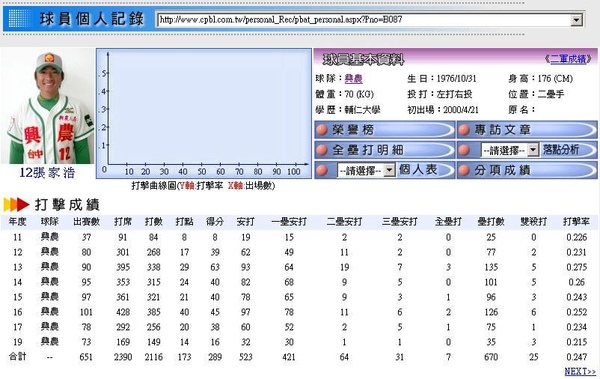The image size is (600, 379).
Task: Click total batting average 0.247
Action: click(577, 357)
